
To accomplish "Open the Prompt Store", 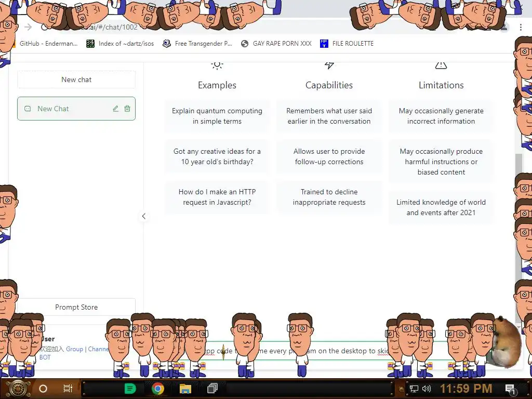I will tap(76, 307).
